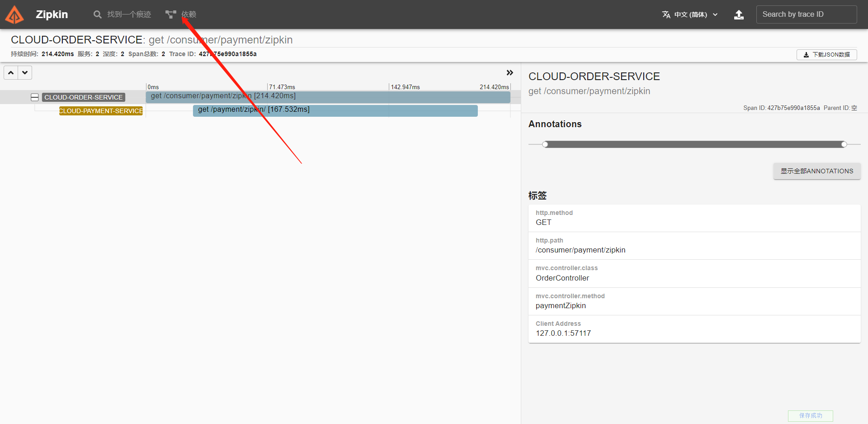Click the Client Address 127.0.0.1:57117 value

(563, 333)
